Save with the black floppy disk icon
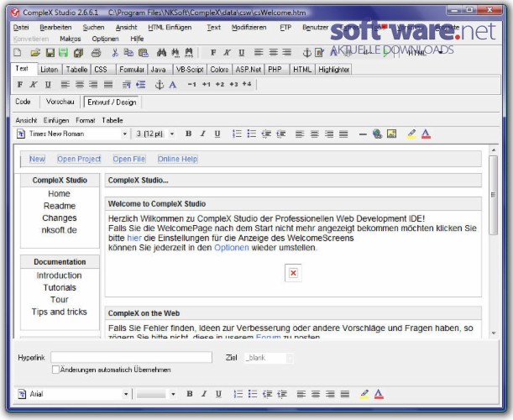The image size is (513, 420). coord(50,52)
